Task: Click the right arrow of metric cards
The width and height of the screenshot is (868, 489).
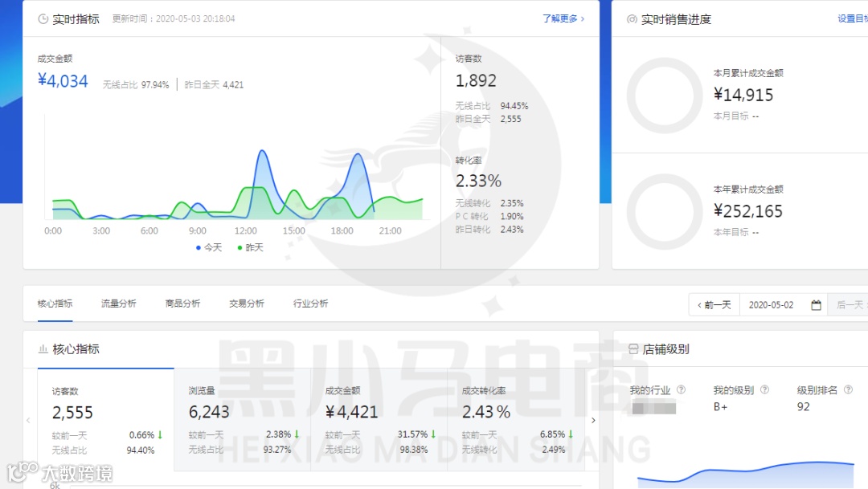Action: pyautogui.click(x=593, y=421)
